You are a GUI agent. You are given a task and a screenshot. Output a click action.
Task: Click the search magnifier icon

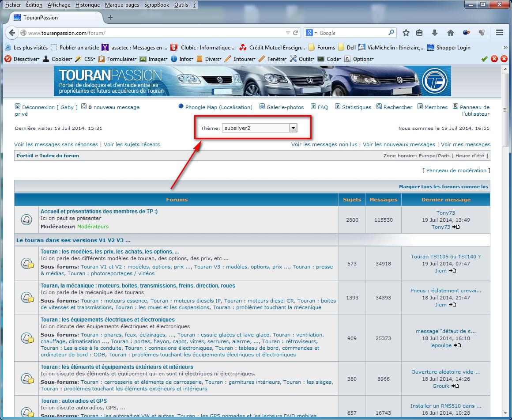click(391, 33)
